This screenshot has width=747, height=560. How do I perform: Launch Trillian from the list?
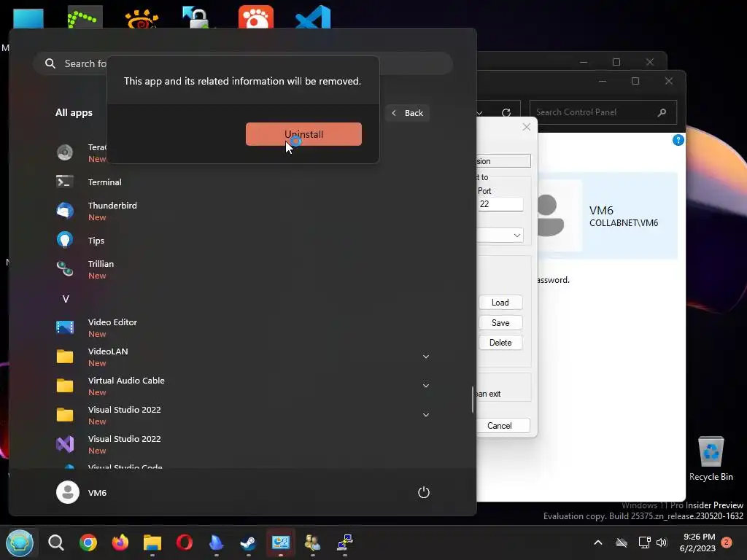[x=101, y=269]
